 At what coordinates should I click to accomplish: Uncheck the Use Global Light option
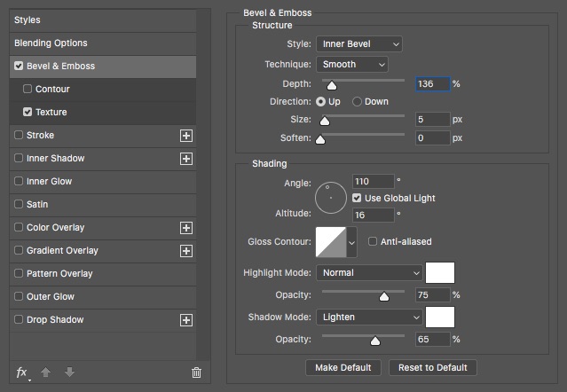coord(358,198)
